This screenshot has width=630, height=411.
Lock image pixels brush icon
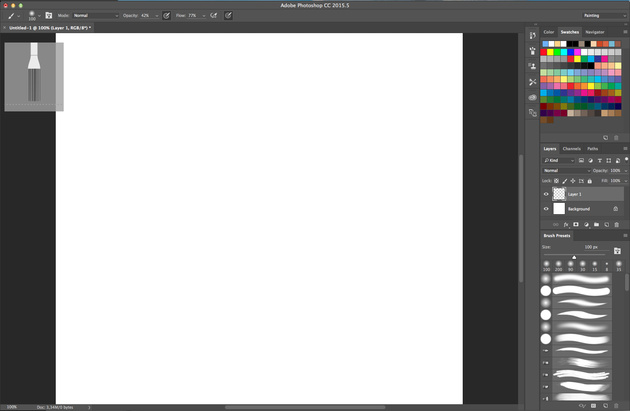[565, 181]
